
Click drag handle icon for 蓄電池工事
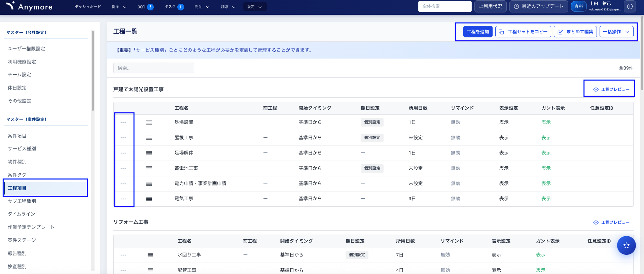(149, 168)
